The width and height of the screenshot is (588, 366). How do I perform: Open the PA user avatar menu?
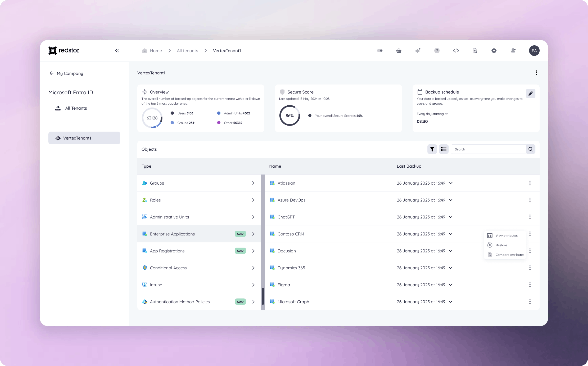click(x=534, y=51)
